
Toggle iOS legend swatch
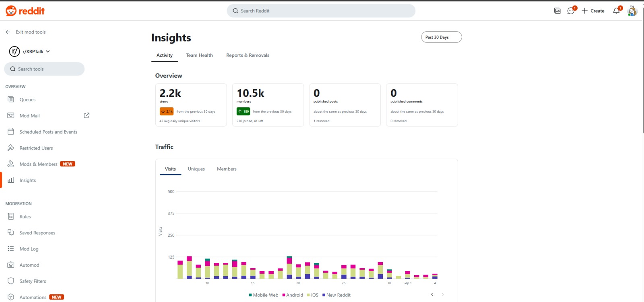pyautogui.click(x=309, y=295)
